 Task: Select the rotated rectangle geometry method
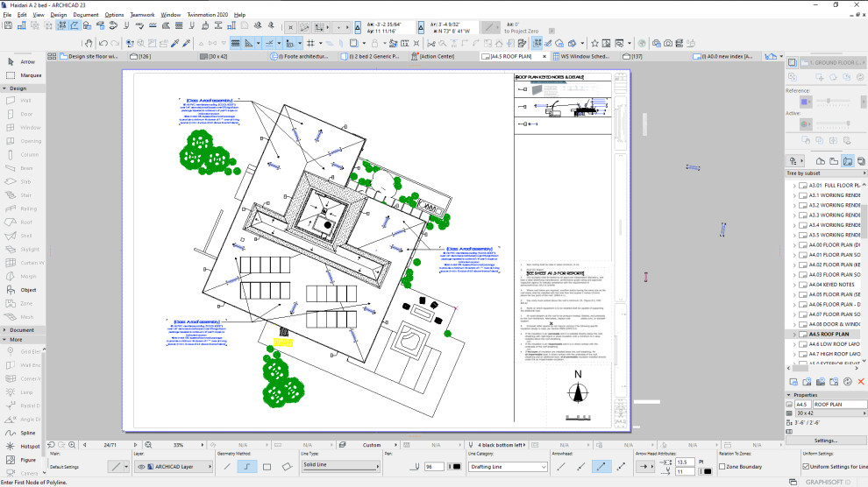(x=287, y=467)
